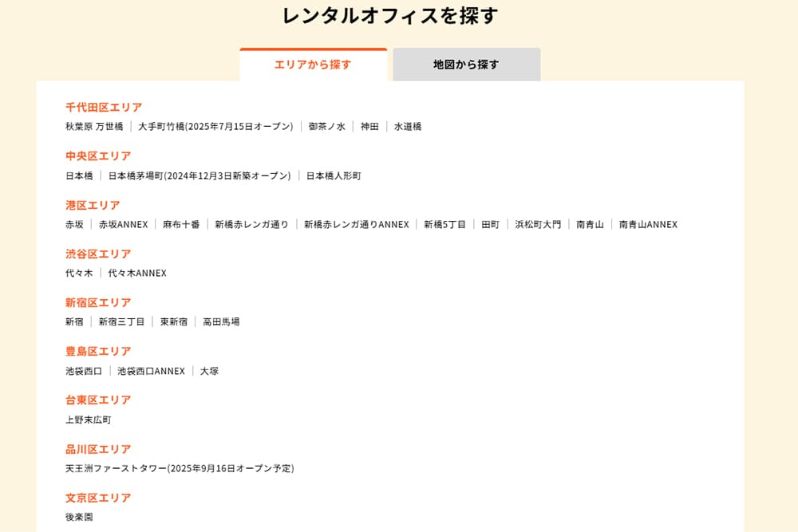The height and width of the screenshot is (532, 798).
Task: Choose the 大塚 office link
Action: pyautogui.click(x=209, y=371)
